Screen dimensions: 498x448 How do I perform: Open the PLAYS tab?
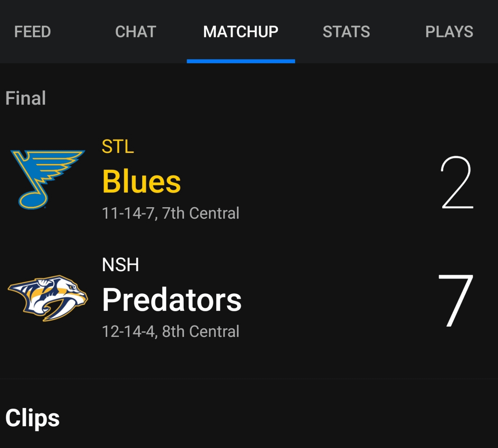coord(449,32)
